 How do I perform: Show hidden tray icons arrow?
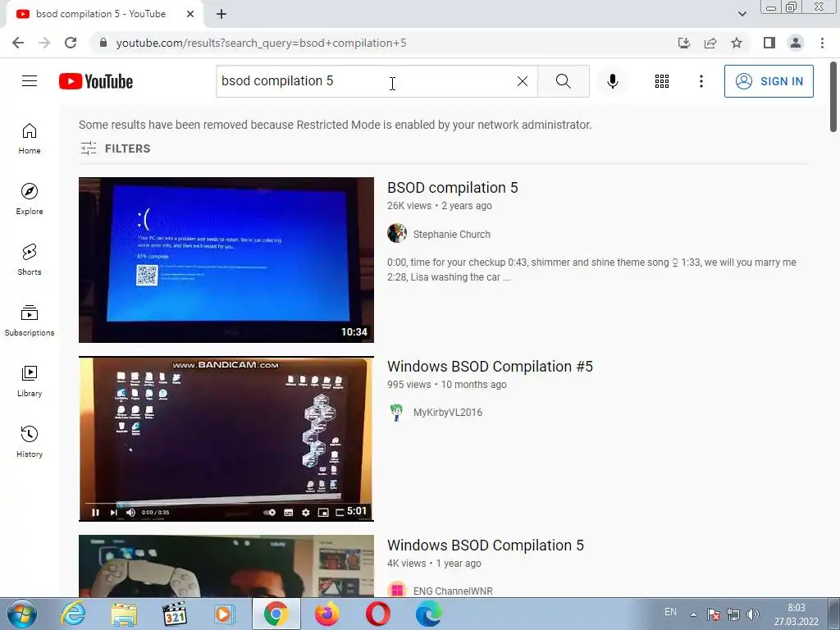693,614
